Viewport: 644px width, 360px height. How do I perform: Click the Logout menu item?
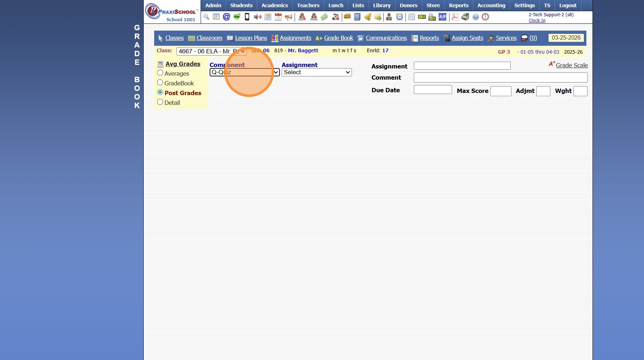(568, 5)
